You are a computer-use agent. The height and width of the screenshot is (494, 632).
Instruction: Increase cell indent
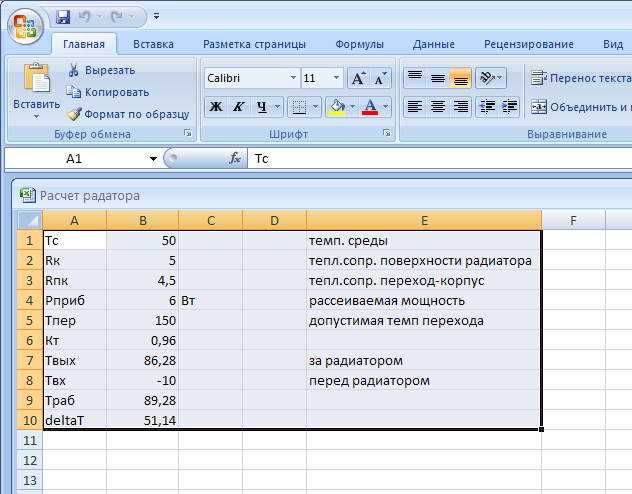pyautogui.click(x=509, y=107)
